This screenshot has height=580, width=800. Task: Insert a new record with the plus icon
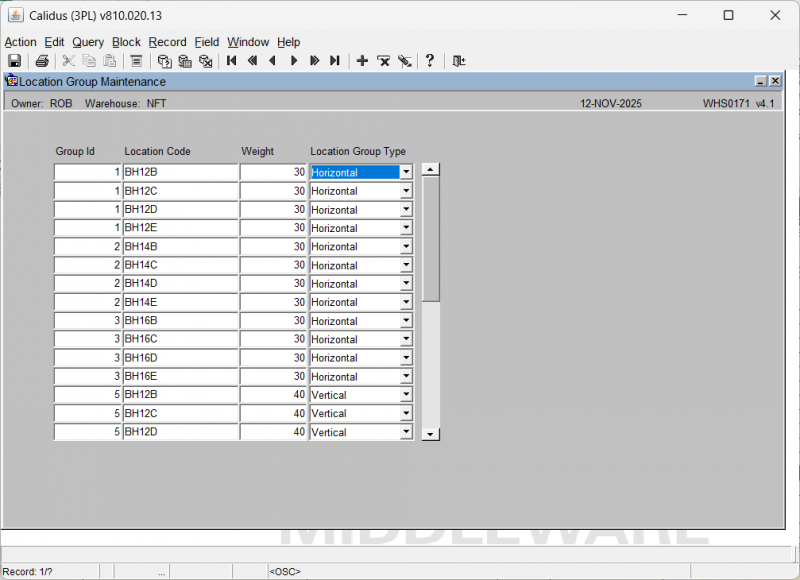[362, 61]
